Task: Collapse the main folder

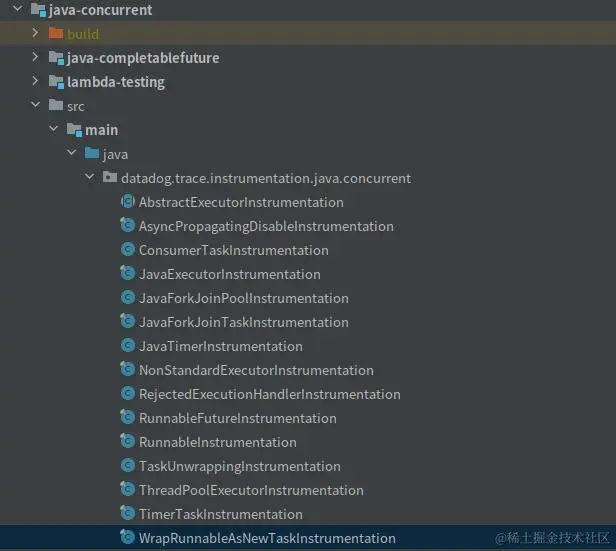Action: [53, 128]
